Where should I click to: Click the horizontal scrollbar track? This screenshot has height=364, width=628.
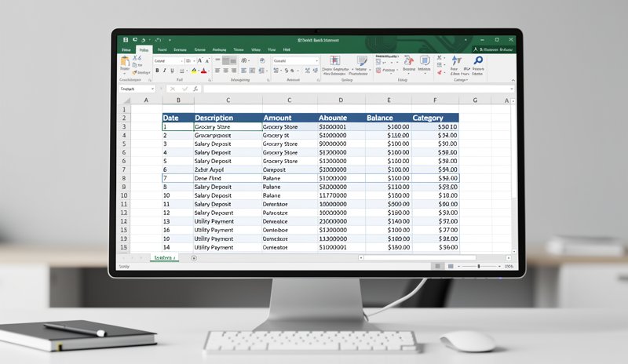tap(435, 258)
